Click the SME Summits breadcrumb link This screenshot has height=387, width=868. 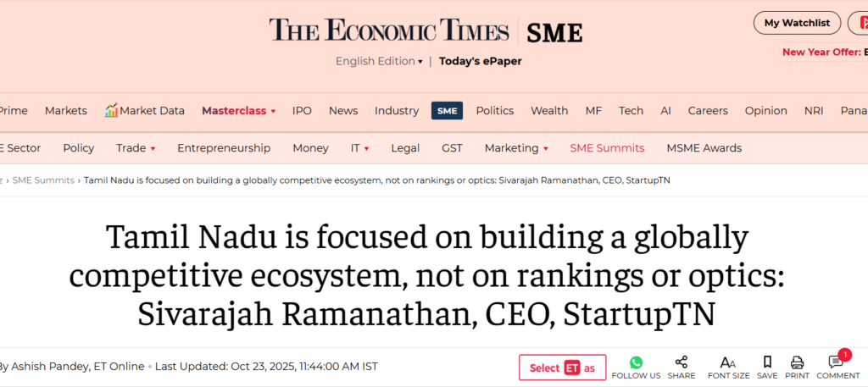(x=42, y=180)
